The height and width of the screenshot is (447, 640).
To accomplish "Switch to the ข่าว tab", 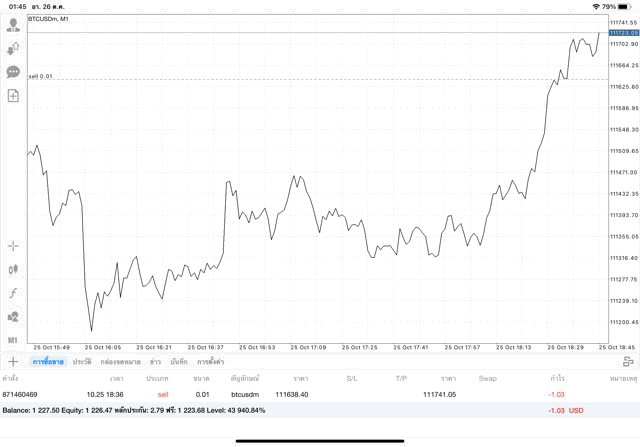I will click(x=155, y=361).
